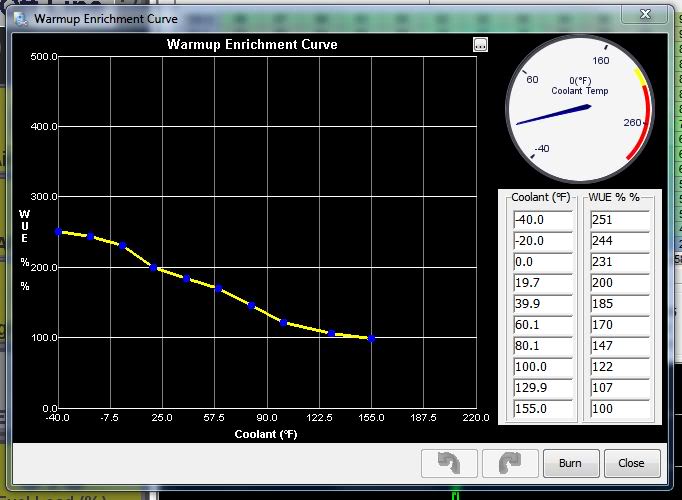Click the Coolant field showing 80.1
The image size is (682, 500).
(542, 346)
